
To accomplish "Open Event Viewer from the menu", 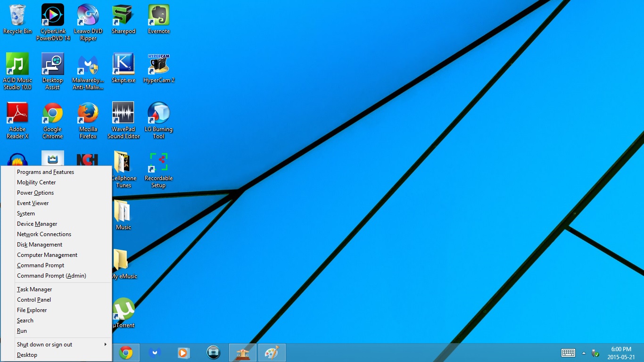I will coord(56,203).
